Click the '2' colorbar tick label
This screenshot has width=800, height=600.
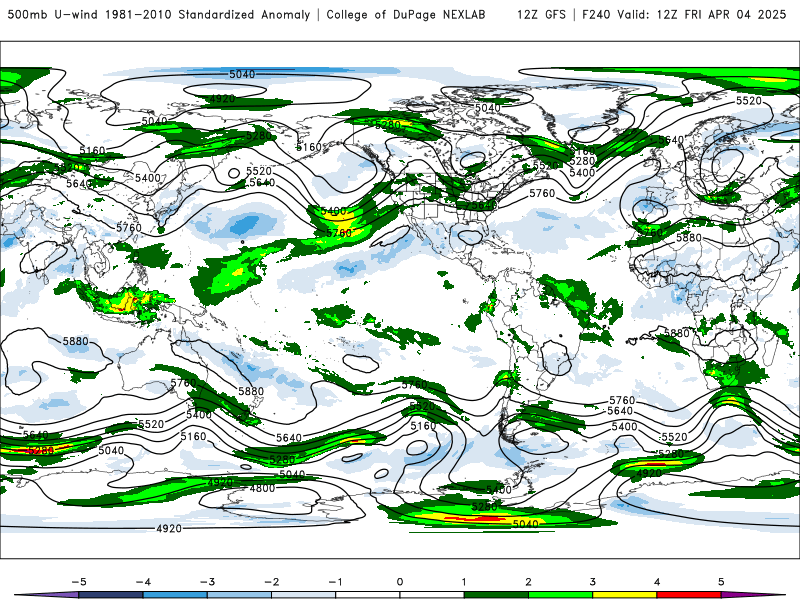529,582
